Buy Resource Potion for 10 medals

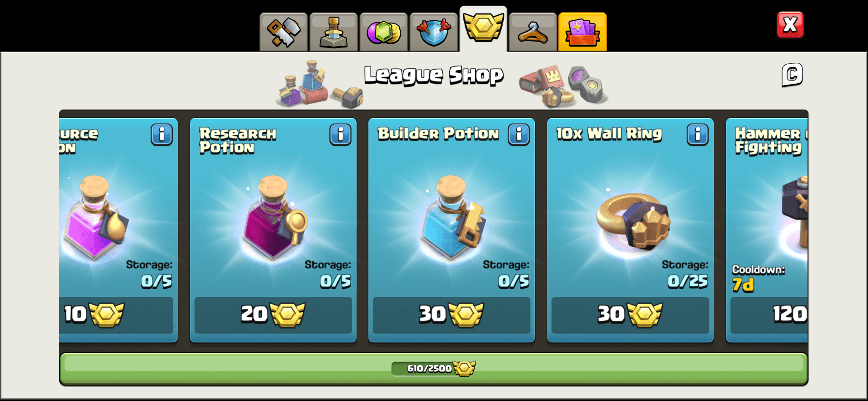click(x=116, y=315)
